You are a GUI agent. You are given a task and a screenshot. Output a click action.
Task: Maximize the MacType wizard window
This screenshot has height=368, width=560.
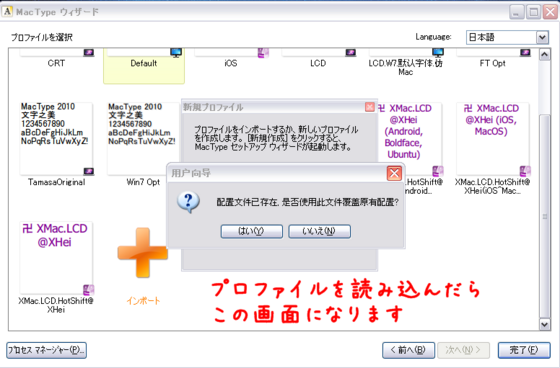click(x=534, y=12)
